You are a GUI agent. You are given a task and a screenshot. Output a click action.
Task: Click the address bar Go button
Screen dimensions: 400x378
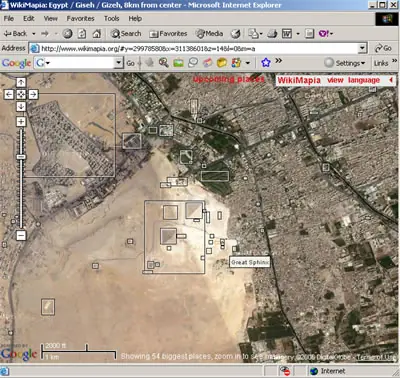(x=383, y=48)
